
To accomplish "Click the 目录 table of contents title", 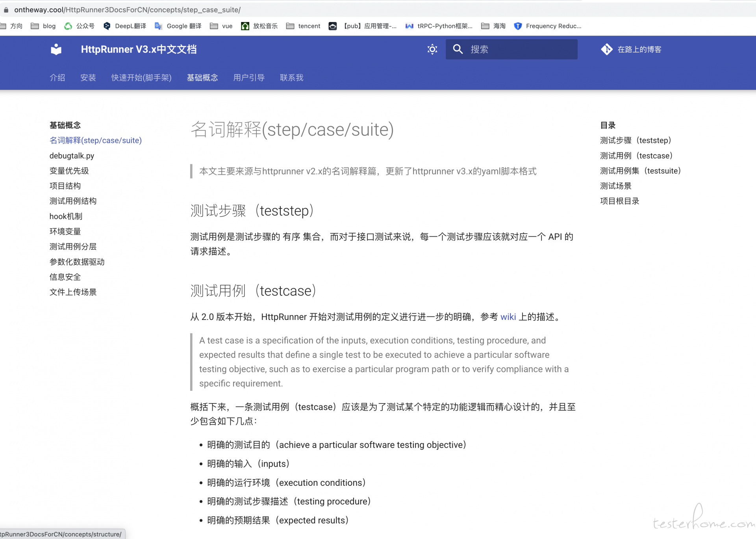I will 608,125.
